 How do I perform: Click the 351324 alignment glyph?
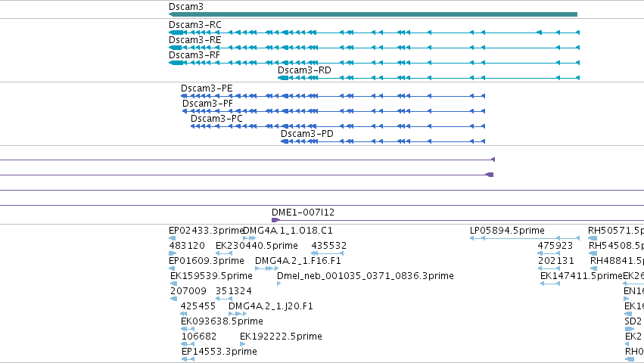tap(224, 299)
